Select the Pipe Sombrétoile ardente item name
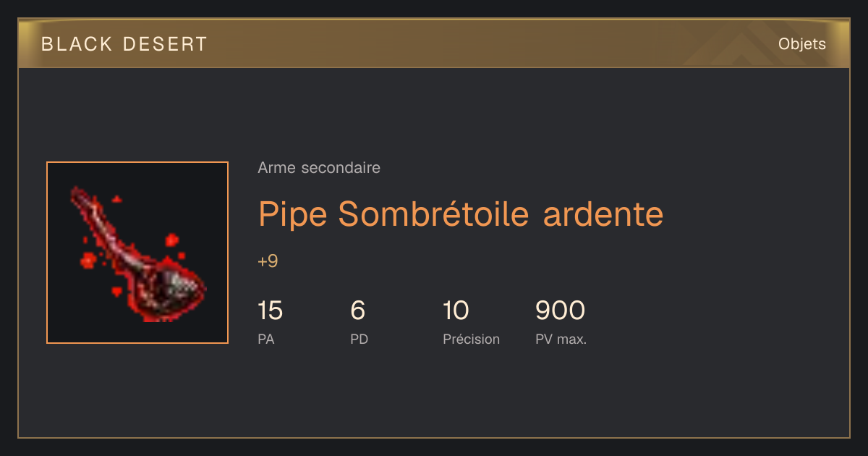The image size is (868, 456). (461, 214)
